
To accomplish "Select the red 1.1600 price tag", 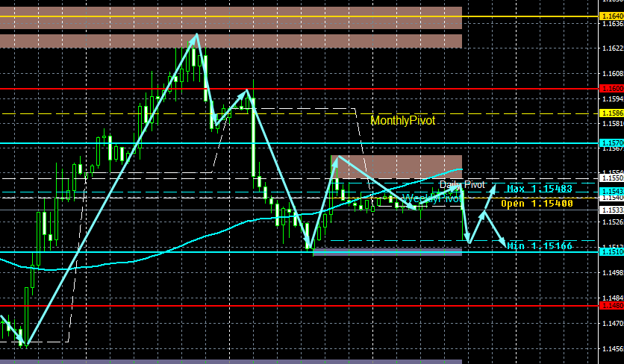I will (611, 89).
